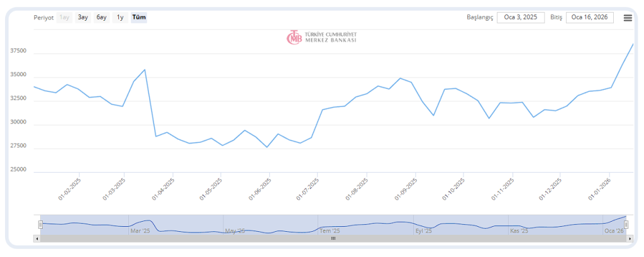The height and width of the screenshot is (257, 644).
Task: Click the left scrollbar arrow
Action: (x=36, y=239)
